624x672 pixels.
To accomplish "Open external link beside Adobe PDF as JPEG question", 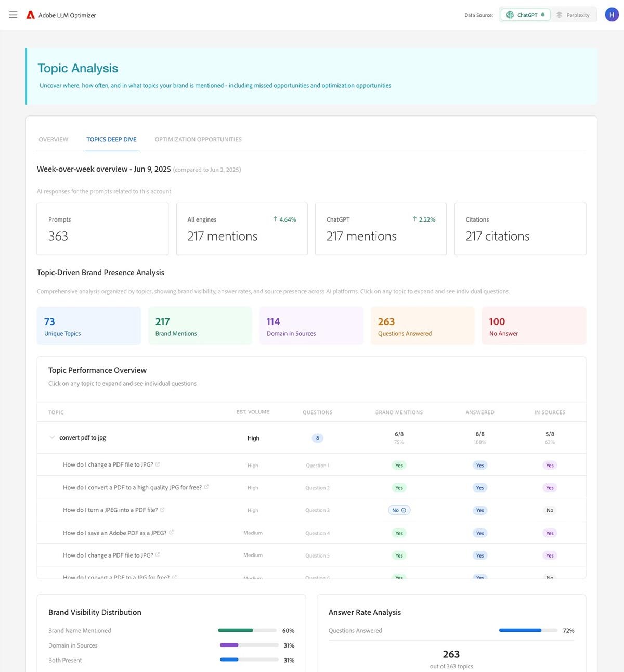I will click(172, 533).
